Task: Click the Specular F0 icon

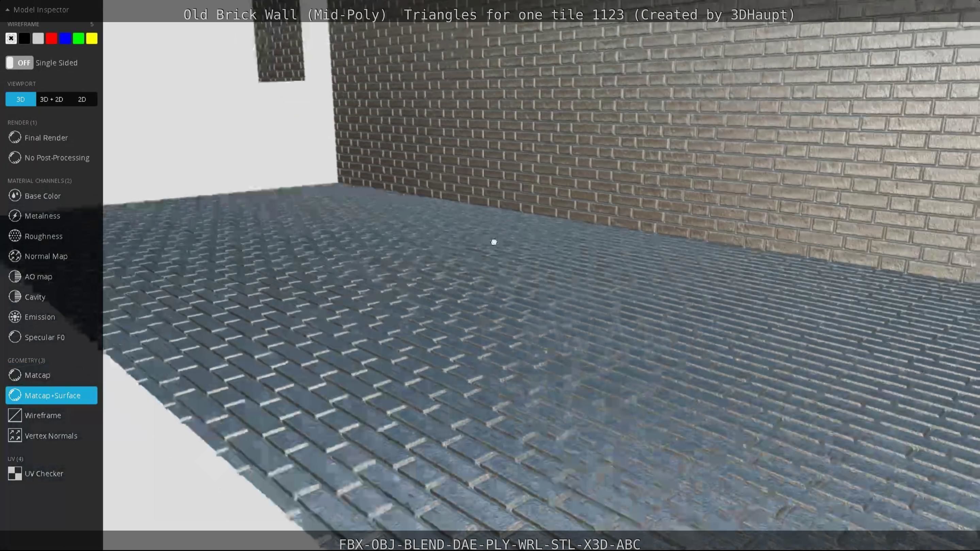Action: coord(15,337)
